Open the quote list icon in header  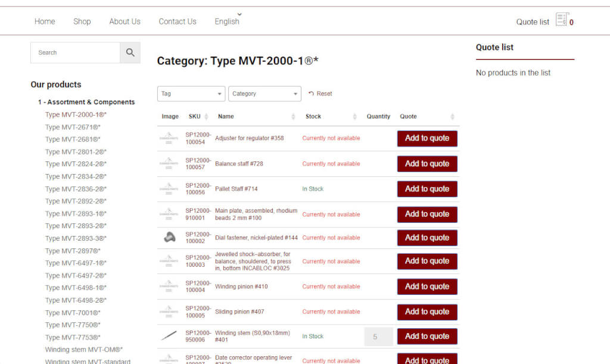562,20
